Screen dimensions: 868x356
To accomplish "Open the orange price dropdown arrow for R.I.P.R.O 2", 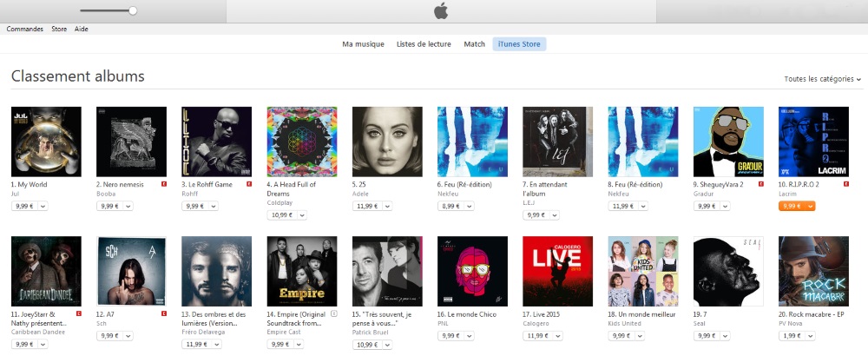I will 810,206.
